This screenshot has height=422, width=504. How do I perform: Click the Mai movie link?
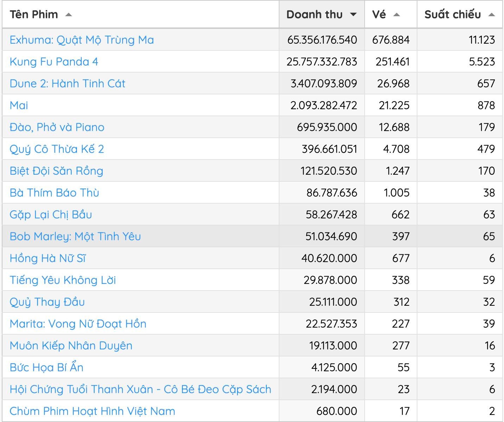(x=19, y=105)
